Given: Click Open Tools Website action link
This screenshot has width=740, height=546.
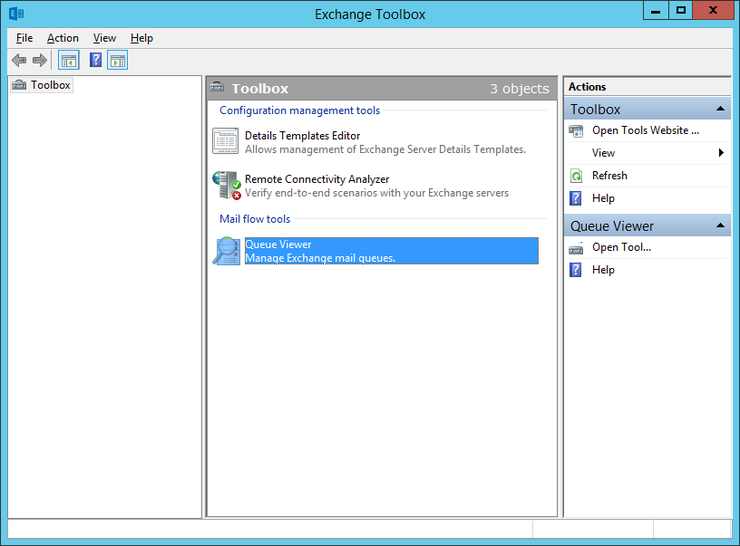Looking at the screenshot, I should [x=645, y=130].
